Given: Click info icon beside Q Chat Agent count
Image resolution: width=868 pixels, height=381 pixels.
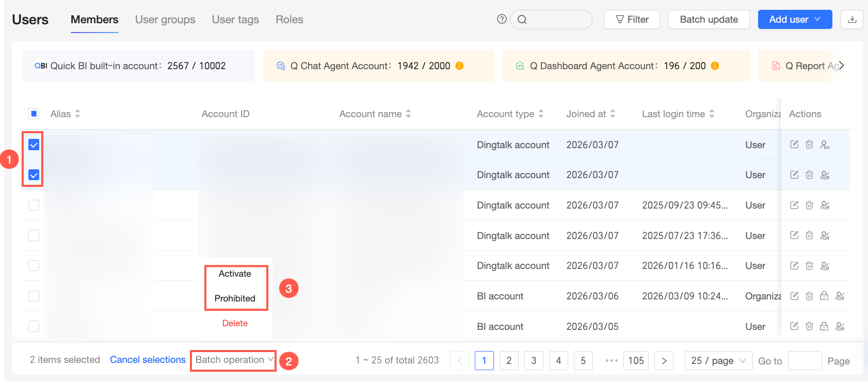Looking at the screenshot, I should click(x=459, y=66).
